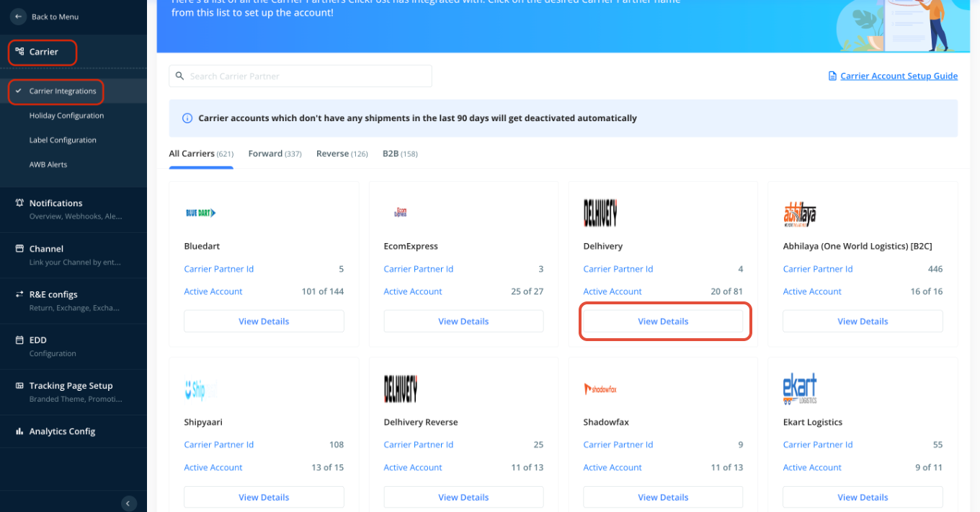Open Holiday Configuration in sidebar
980x512 pixels.
66,115
